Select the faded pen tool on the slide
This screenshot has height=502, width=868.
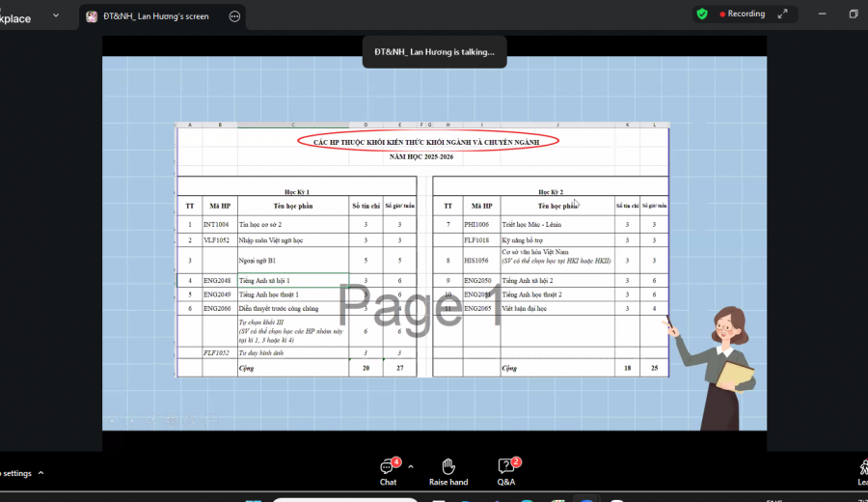151,421
